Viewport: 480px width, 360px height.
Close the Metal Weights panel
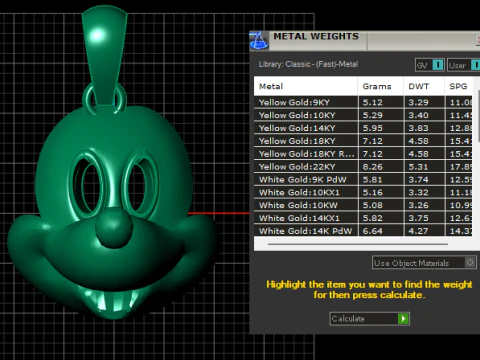point(478,40)
